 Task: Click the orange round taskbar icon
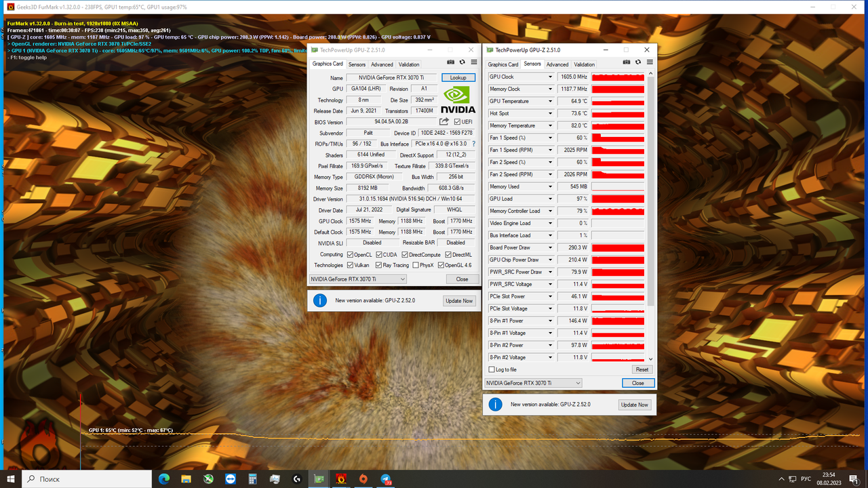point(363,479)
